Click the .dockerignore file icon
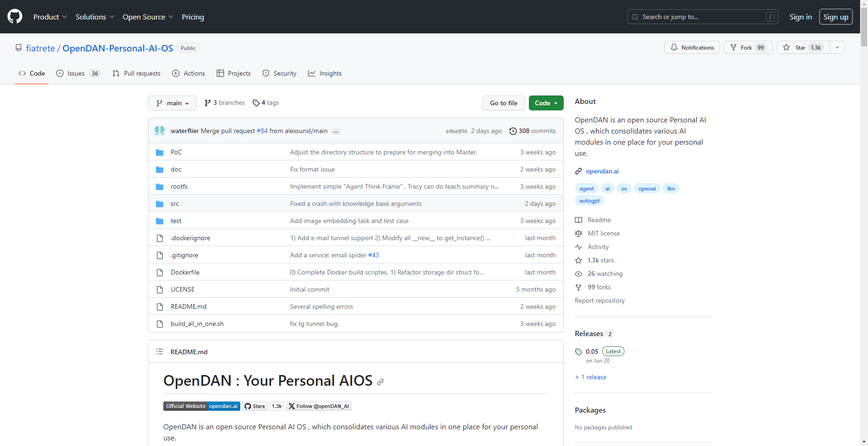 tap(160, 238)
